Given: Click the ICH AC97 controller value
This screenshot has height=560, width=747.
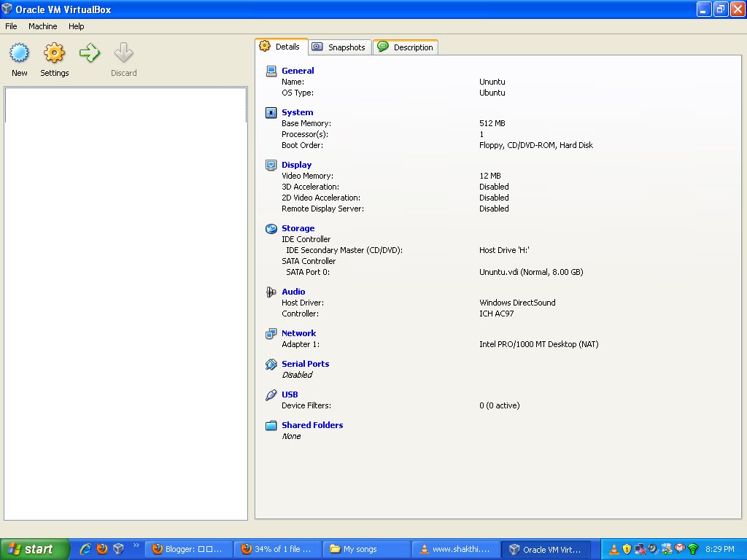Looking at the screenshot, I should tap(496, 314).
